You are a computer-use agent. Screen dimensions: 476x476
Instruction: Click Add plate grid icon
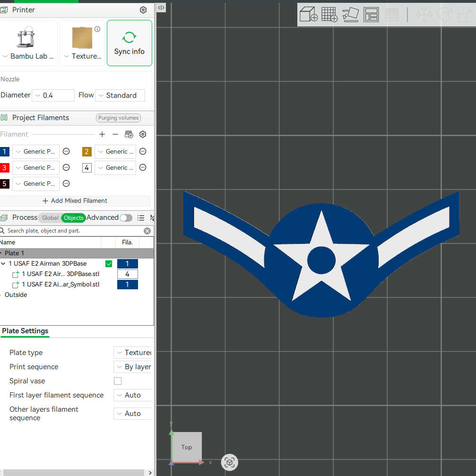[x=329, y=15]
